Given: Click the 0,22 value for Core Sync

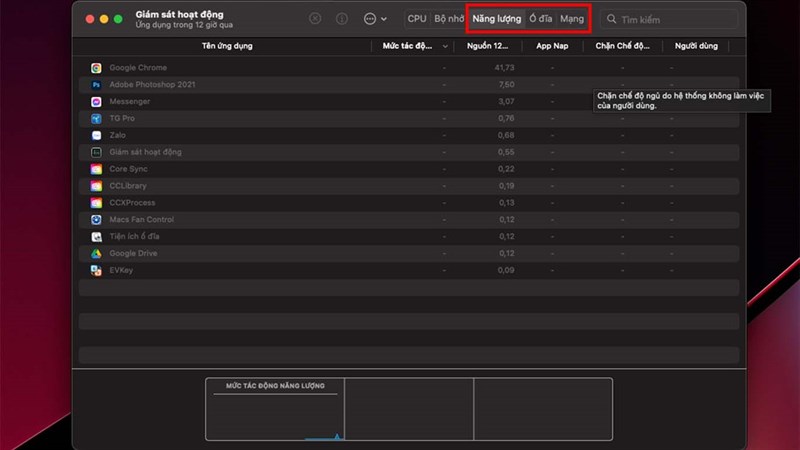Looking at the screenshot, I should pos(506,168).
